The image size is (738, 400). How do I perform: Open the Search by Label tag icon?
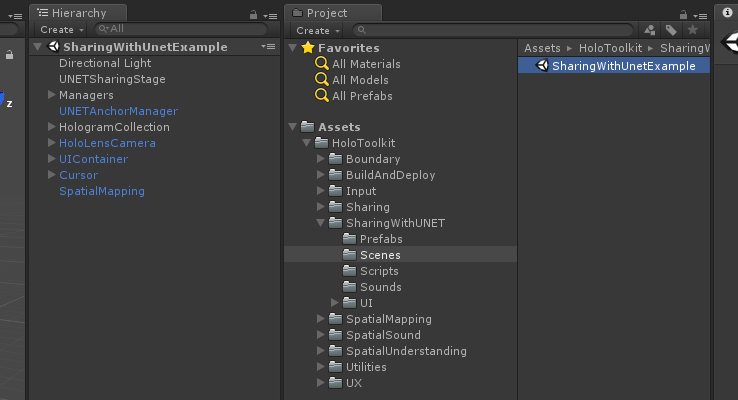pyautogui.click(x=671, y=31)
